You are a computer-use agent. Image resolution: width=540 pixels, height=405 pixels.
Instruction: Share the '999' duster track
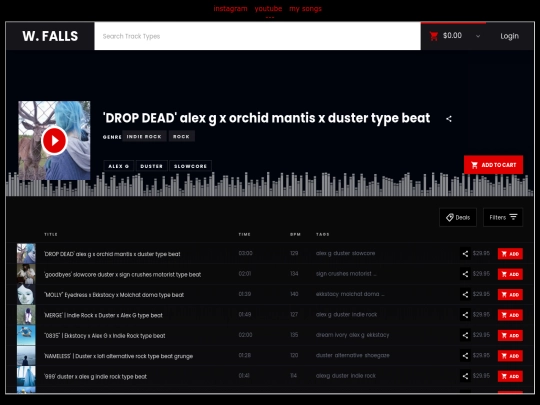click(x=465, y=376)
